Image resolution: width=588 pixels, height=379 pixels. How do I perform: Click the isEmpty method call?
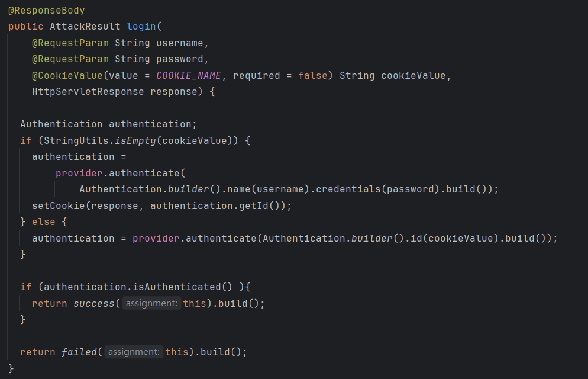coord(135,140)
